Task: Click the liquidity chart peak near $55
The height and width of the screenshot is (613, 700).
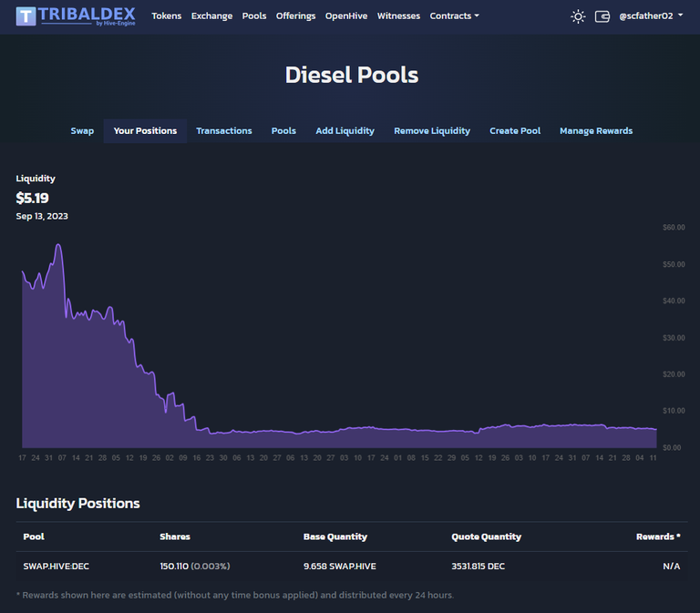Action: [58, 244]
